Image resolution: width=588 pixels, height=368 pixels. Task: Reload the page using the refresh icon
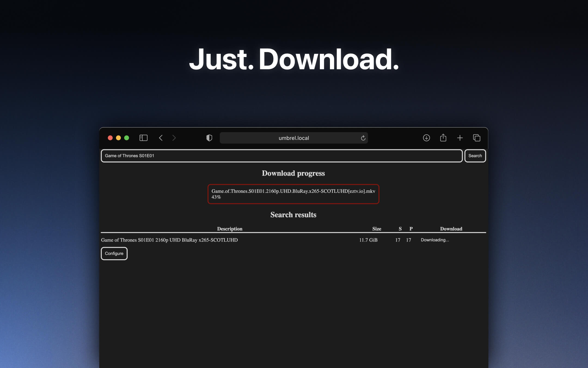coord(363,138)
